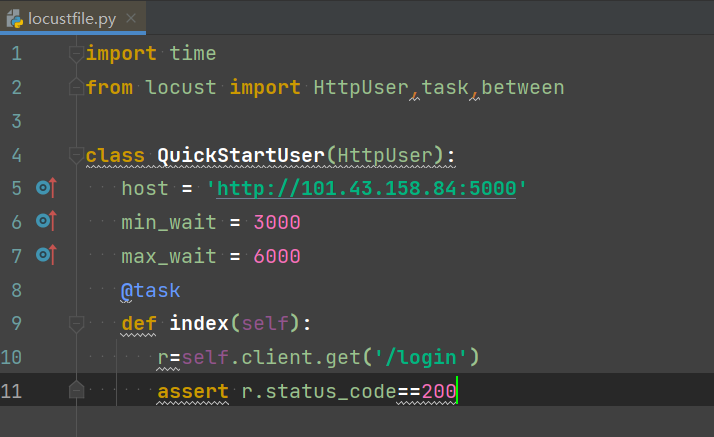Collapse the import block at line 1
Image resolution: width=714 pixels, height=437 pixels.
[x=74, y=53]
